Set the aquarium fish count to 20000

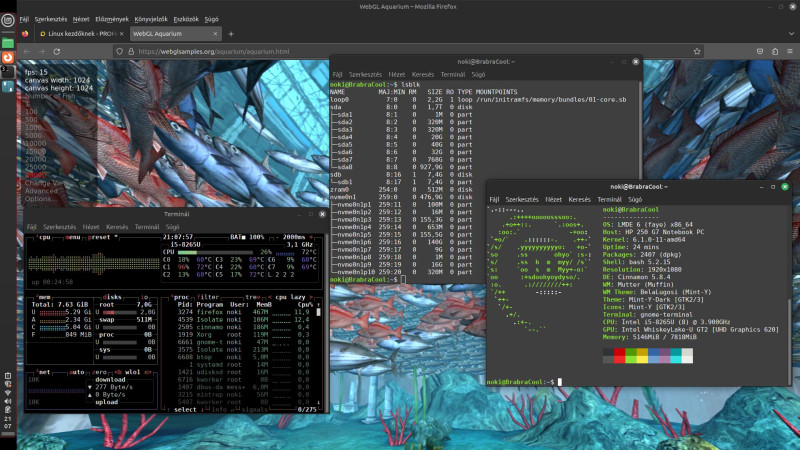(35, 159)
